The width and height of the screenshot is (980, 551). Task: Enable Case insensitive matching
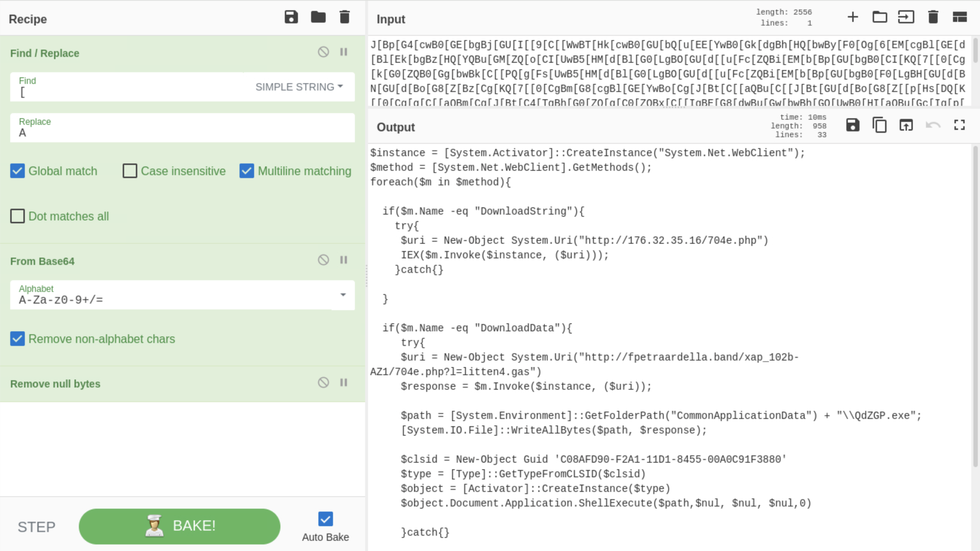tap(130, 171)
